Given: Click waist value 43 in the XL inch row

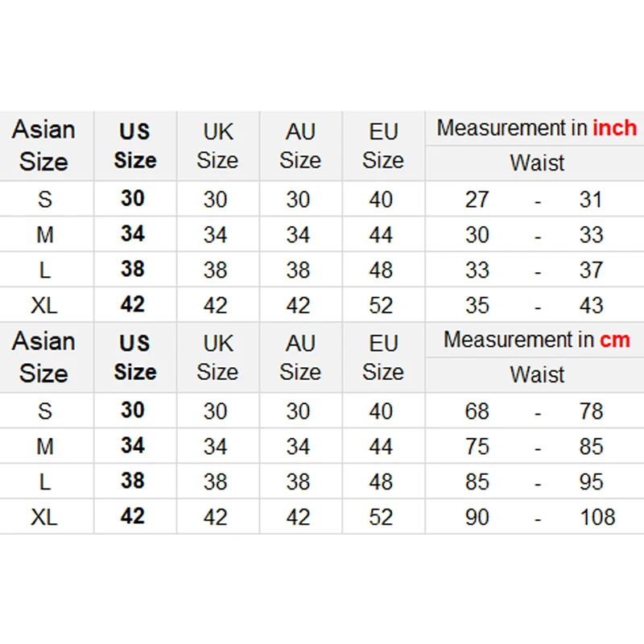Looking at the screenshot, I should [x=591, y=305].
